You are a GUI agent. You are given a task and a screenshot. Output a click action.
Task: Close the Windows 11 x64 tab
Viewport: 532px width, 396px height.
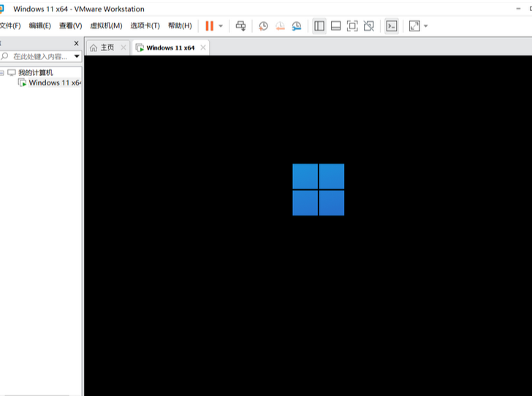pos(202,47)
